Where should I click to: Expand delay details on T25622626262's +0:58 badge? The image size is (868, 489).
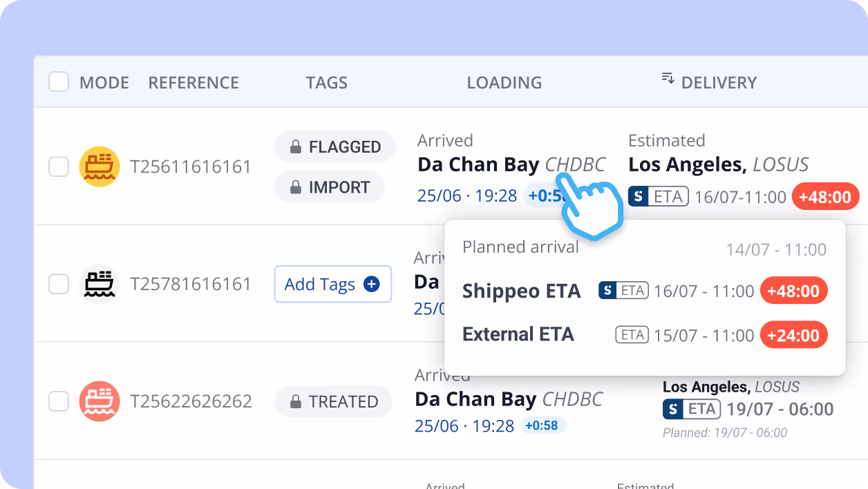click(543, 425)
